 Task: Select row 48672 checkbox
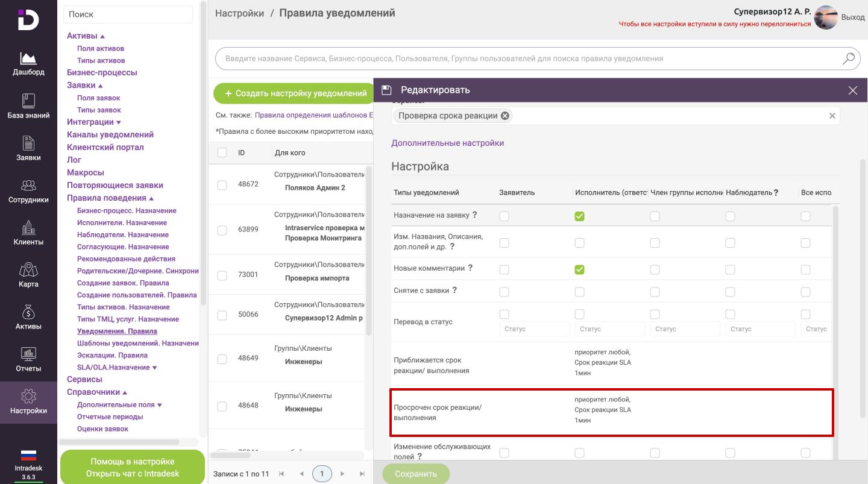tap(222, 185)
